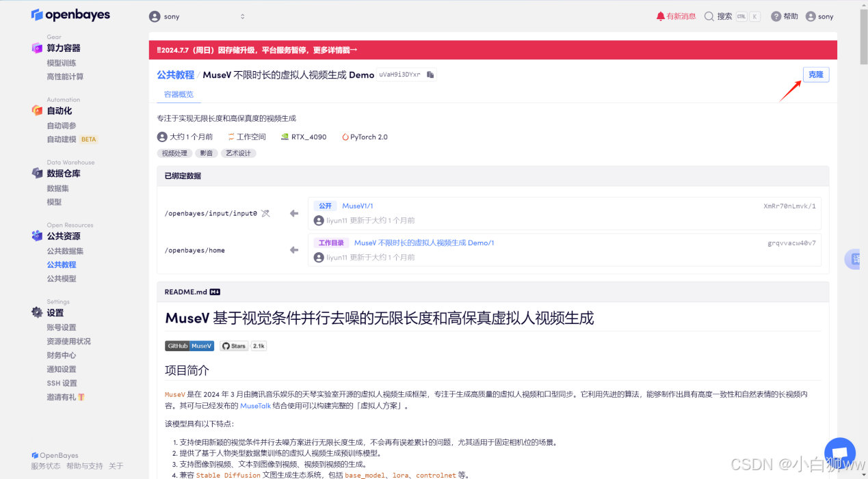868x479 pixels.
Task: Go to 模型训练 in sidebar
Action: (x=62, y=63)
